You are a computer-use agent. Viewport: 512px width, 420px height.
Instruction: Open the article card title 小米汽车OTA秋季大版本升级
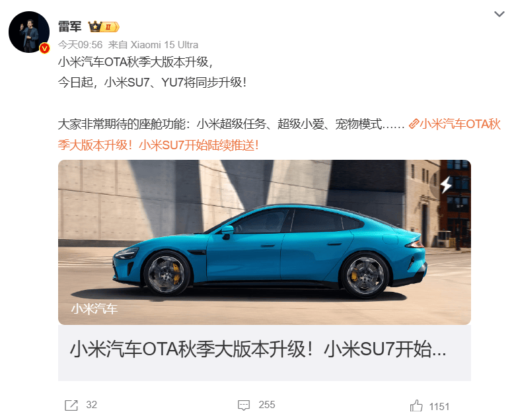point(258,349)
